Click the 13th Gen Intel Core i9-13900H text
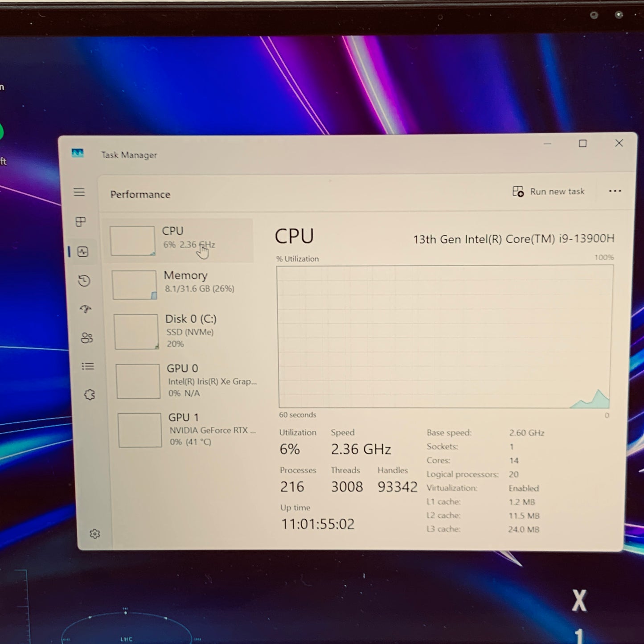This screenshot has width=644, height=644. pyautogui.click(x=513, y=239)
